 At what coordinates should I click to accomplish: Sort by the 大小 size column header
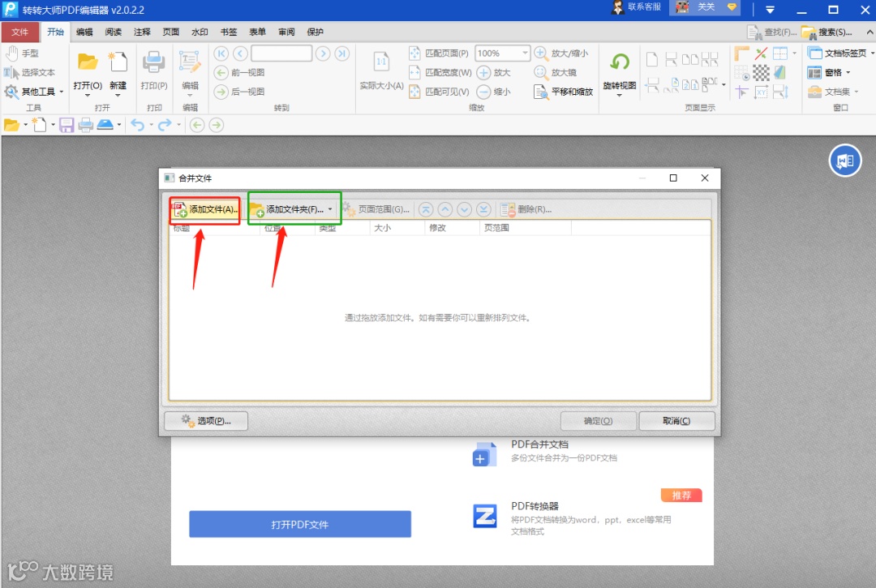397,228
